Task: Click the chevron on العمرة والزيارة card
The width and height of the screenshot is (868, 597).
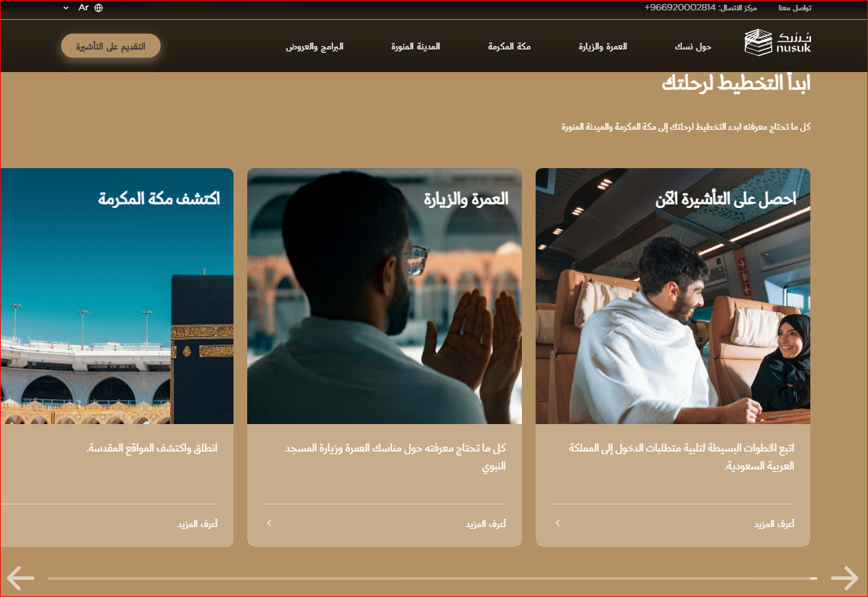Action: [269, 523]
